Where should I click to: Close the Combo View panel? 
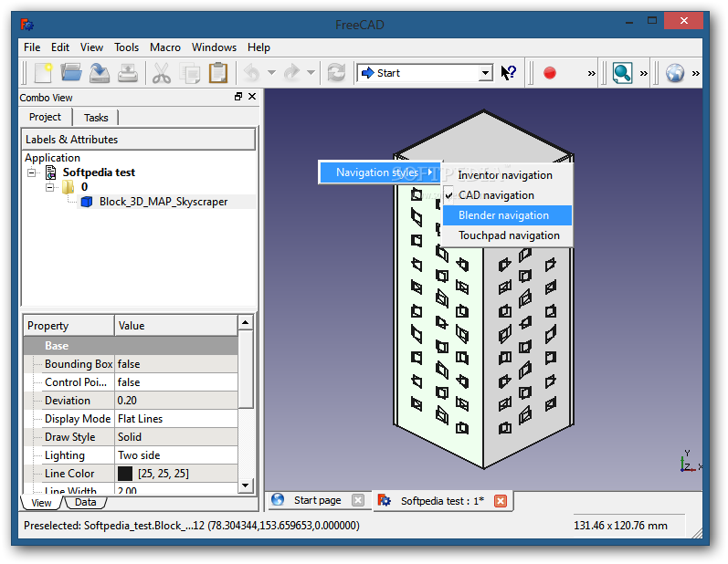252,97
